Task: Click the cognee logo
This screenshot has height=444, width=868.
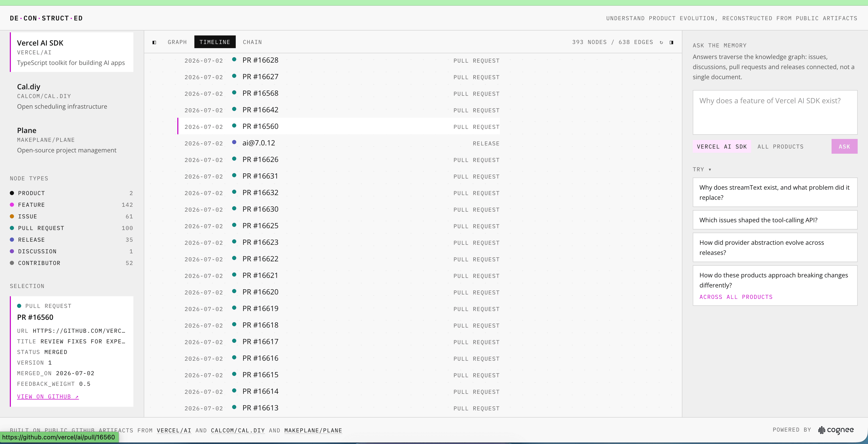Action: click(x=836, y=430)
